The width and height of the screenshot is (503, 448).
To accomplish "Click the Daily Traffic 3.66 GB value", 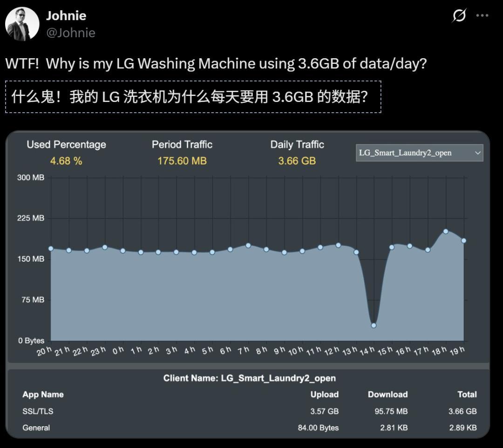I will 297,161.
